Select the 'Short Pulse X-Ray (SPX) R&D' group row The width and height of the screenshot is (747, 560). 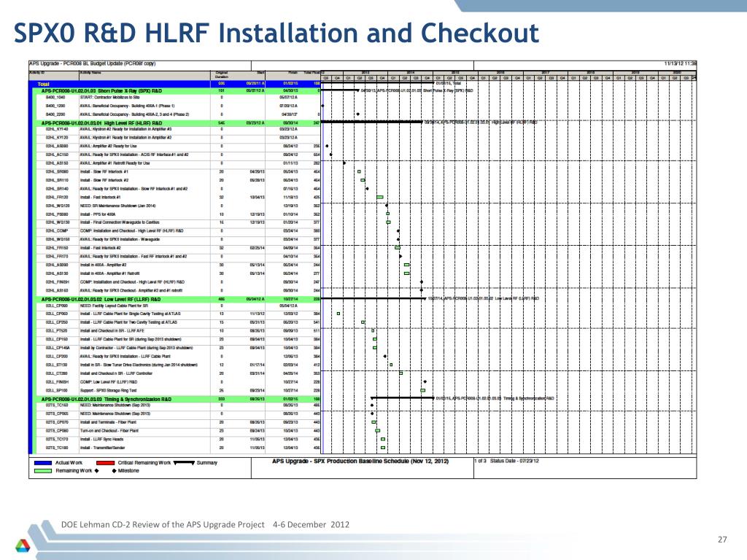(179, 90)
